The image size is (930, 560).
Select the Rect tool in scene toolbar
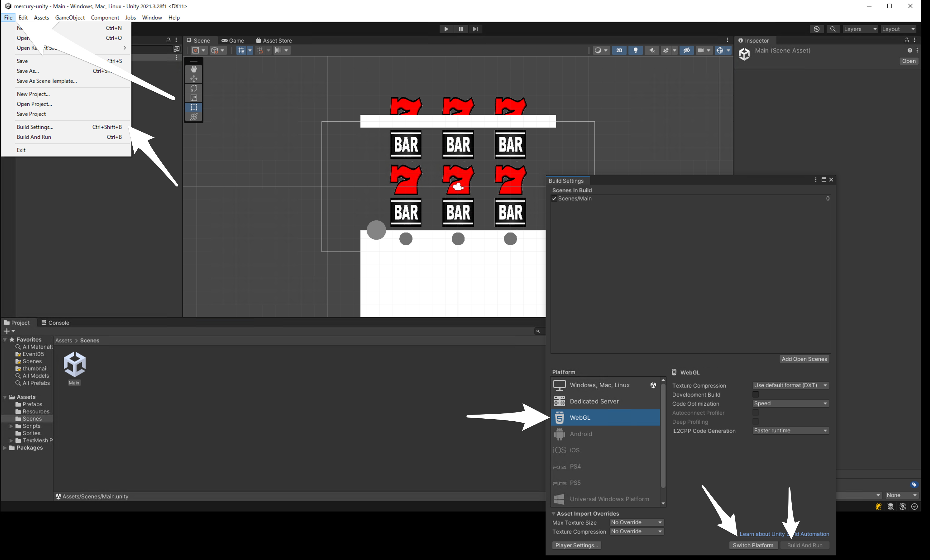point(194,107)
